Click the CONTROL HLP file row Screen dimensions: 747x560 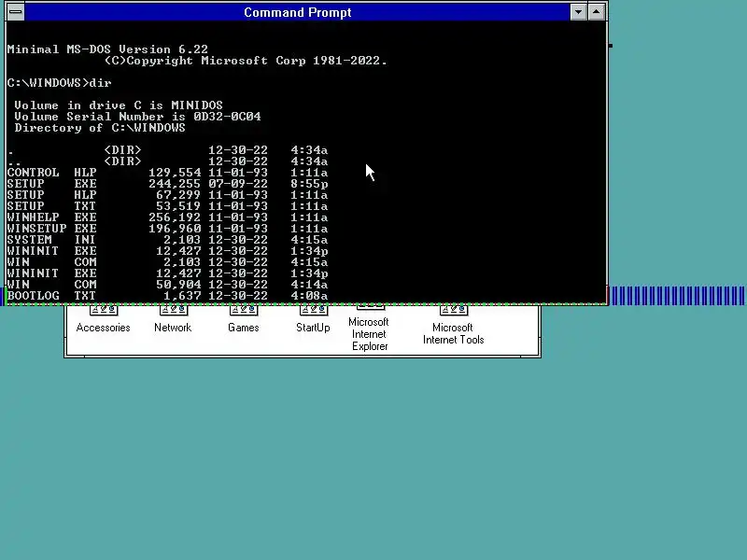coord(167,173)
